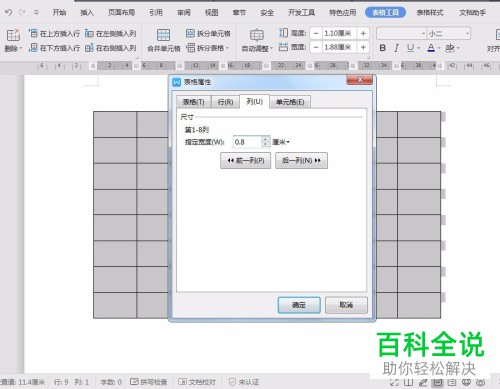Screen dimensions: 500x389
Task: Decrease column width with the minus button
Action: (x=316, y=47)
